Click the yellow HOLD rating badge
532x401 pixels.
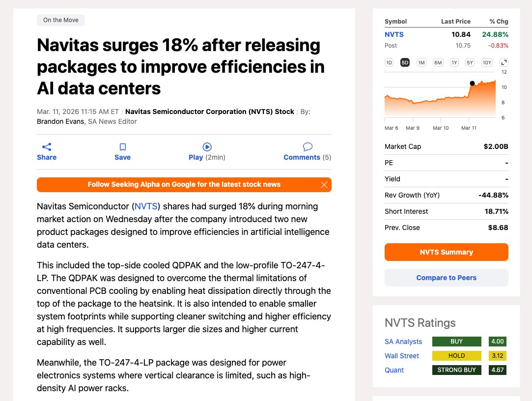pyautogui.click(x=457, y=356)
